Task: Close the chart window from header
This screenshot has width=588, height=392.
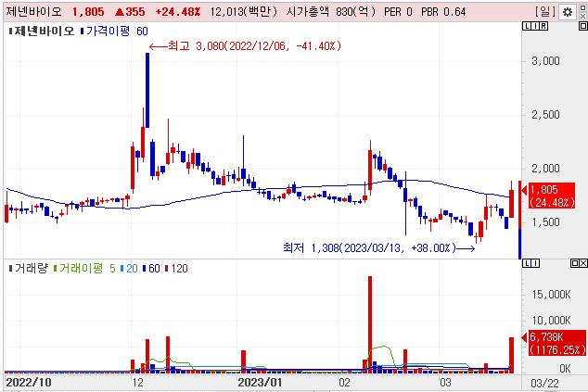Action: [x=583, y=16]
